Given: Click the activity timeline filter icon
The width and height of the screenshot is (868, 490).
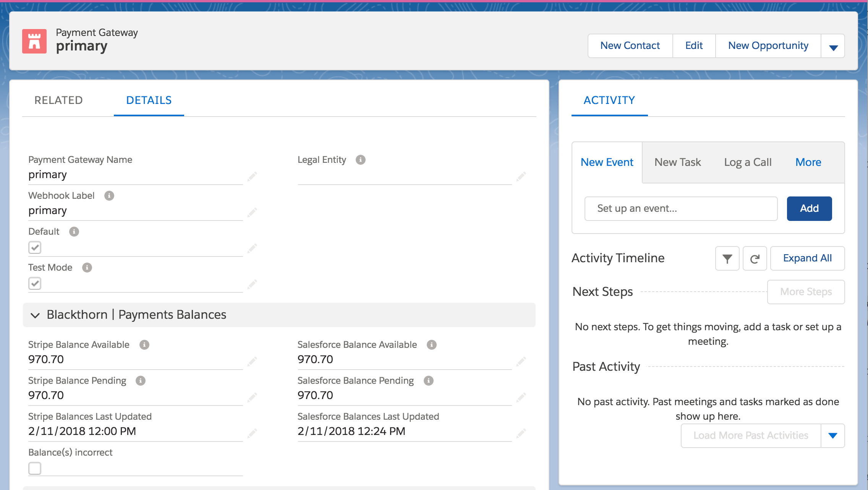Looking at the screenshot, I should point(727,259).
